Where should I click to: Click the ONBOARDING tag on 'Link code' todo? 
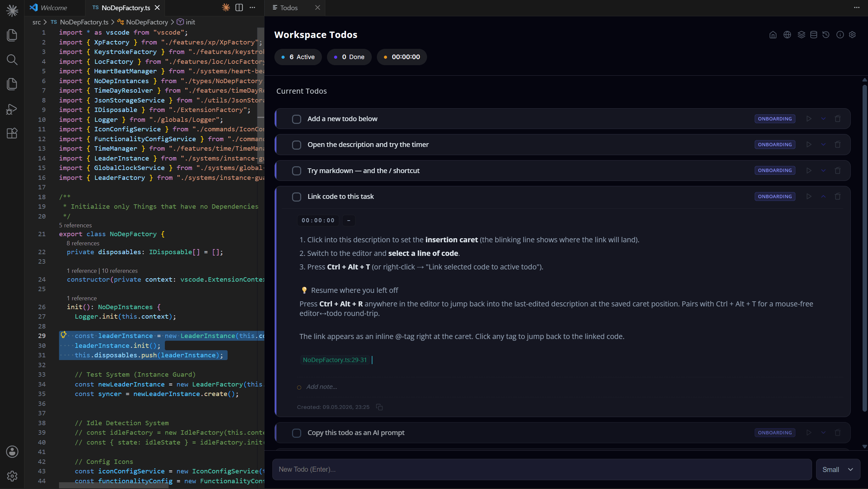pos(775,196)
